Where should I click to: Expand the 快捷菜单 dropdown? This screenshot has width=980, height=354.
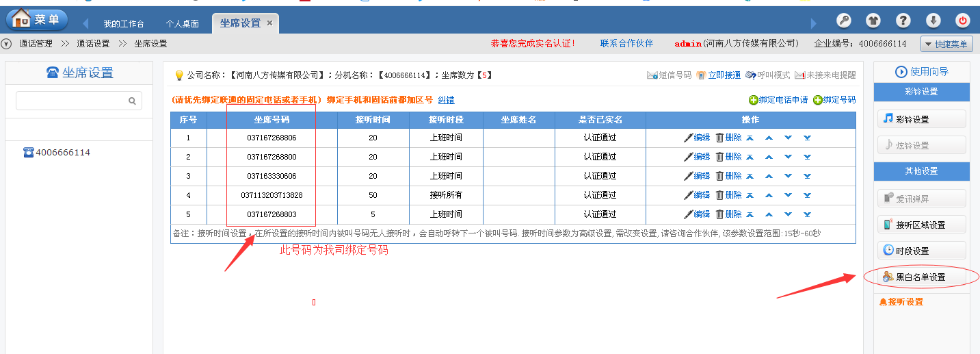[946, 44]
